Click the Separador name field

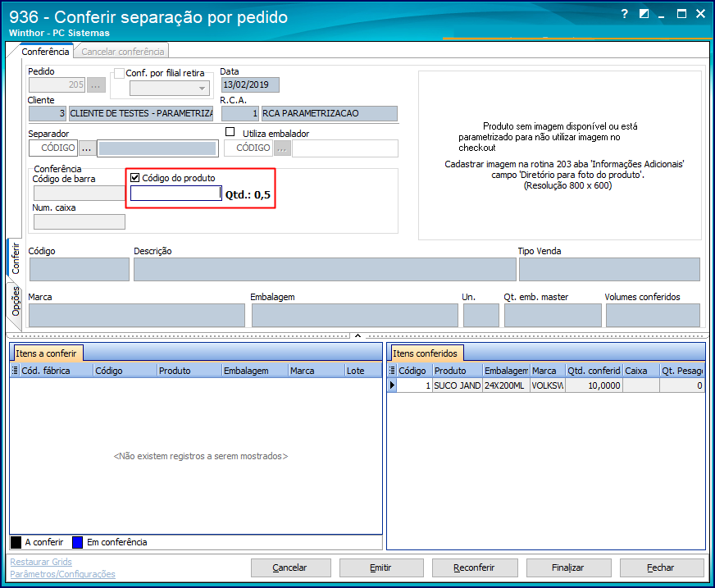[157, 148]
